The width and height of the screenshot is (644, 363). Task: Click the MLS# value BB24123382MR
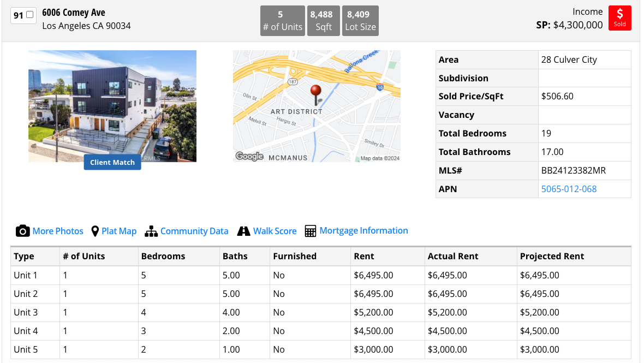tap(574, 170)
